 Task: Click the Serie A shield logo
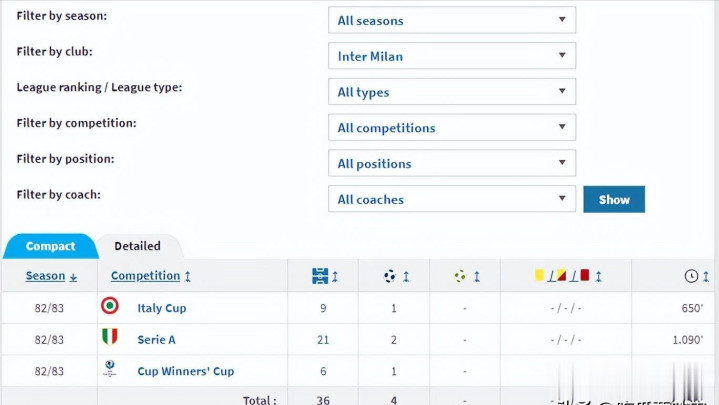click(110, 339)
